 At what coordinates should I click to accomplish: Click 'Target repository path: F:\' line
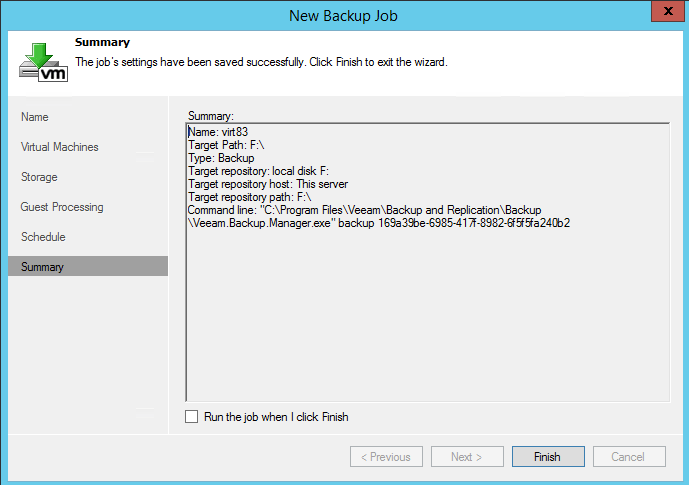(250, 197)
